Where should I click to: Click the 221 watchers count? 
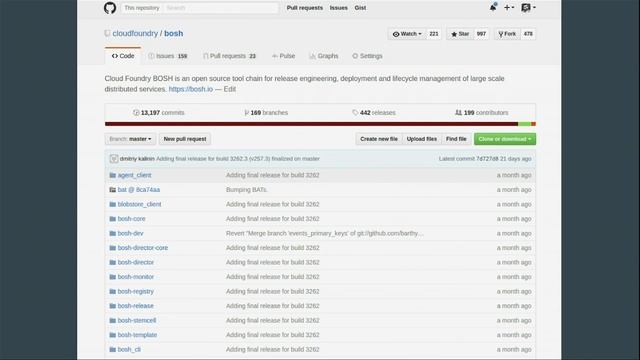434,34
